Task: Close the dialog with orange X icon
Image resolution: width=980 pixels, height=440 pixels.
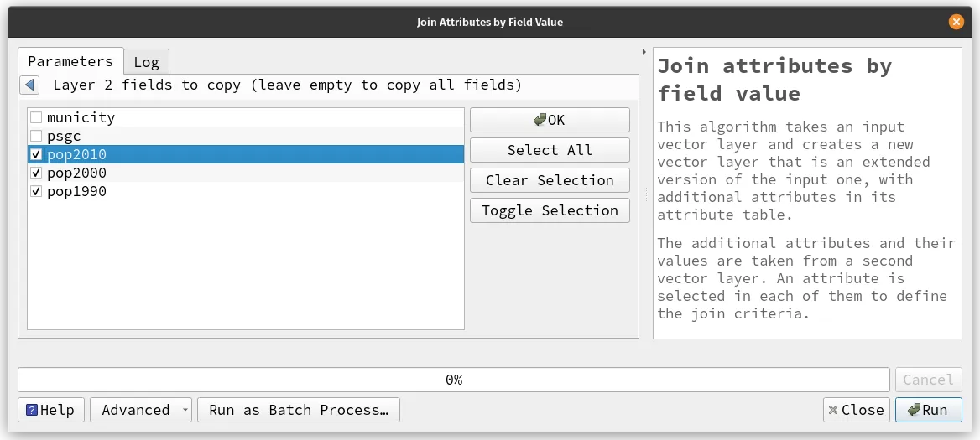Action: [x=956, y=22]
